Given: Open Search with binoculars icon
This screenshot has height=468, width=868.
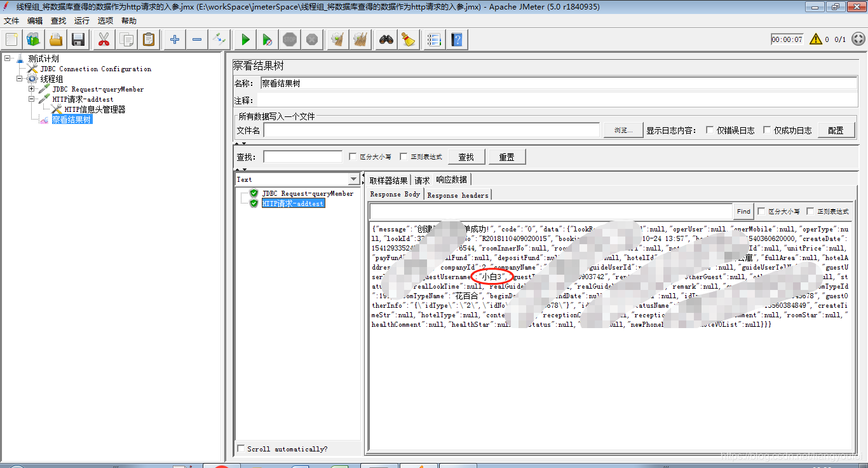Looking at the screenshot, I should [x=386, y=39].
